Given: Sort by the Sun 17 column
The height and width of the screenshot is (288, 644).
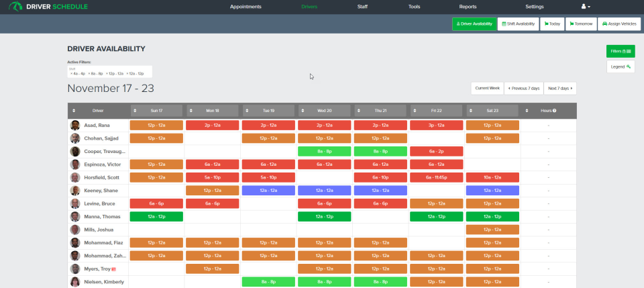Looking at the screenshot, I should pos(156,111).
